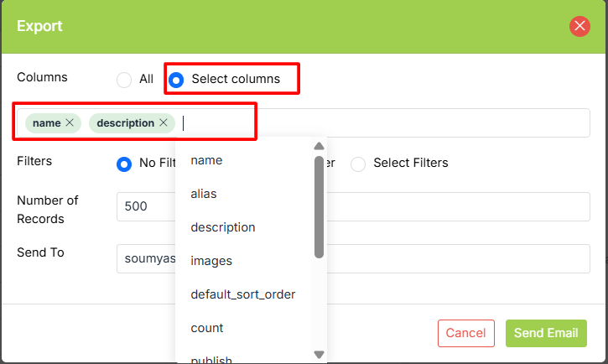Remove the description column tag
The height and width of the screenshot is (364, 608).
pos(164,123)
